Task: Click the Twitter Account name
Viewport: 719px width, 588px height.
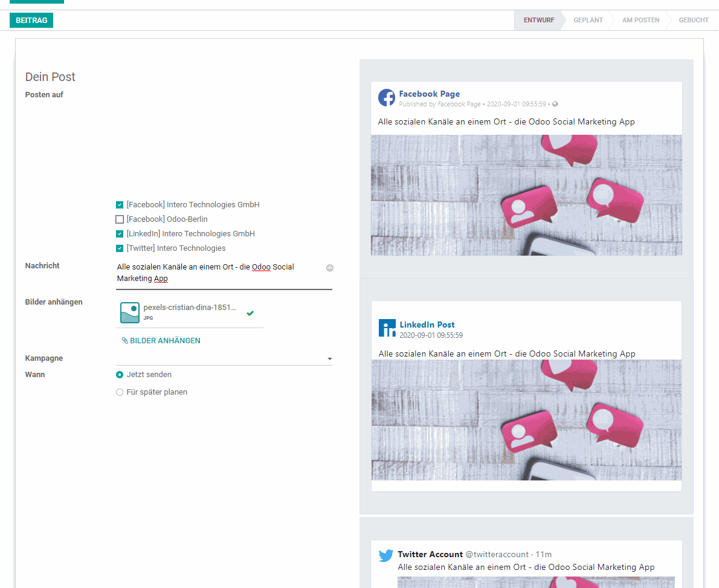Action: pos(430,555)
